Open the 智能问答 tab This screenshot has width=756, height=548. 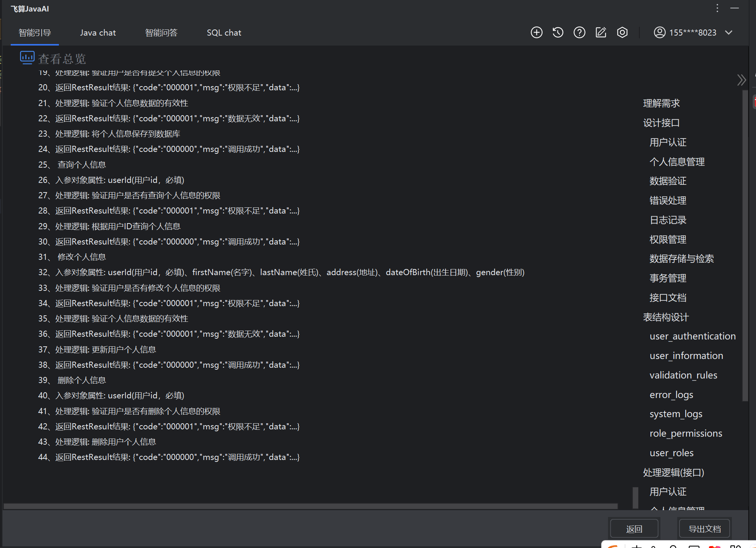coord(161,33)
